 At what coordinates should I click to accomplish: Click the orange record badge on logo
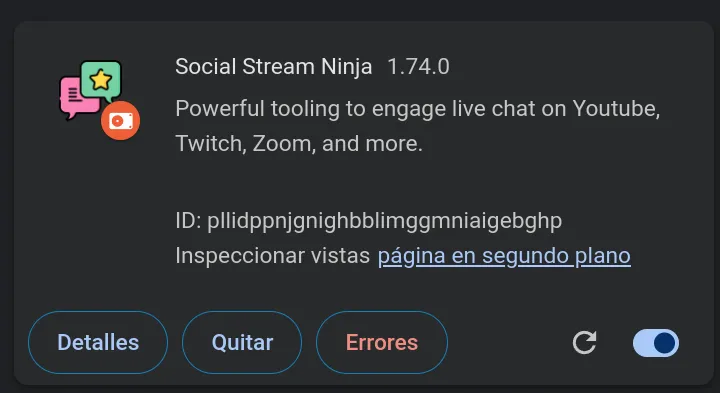click(120, 121)
